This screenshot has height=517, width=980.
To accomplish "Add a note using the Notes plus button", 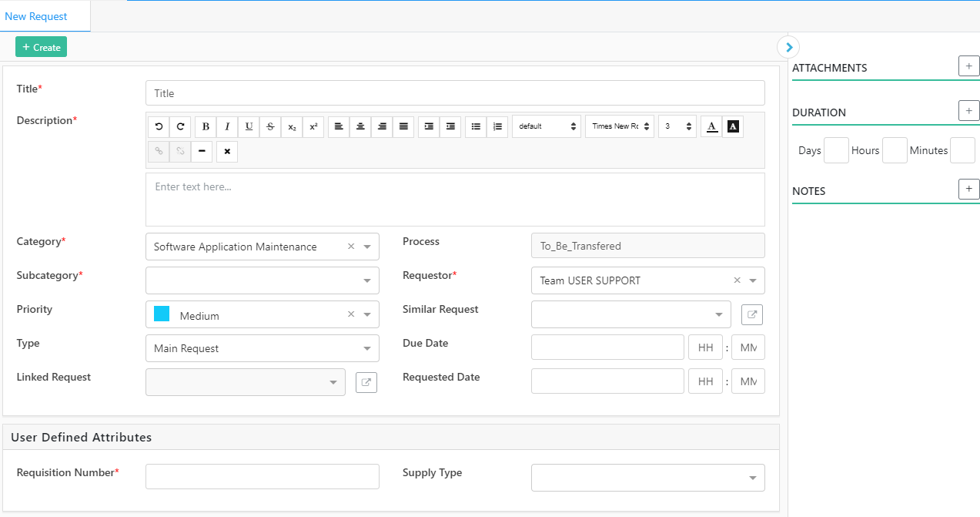I will tap(968, 189).
